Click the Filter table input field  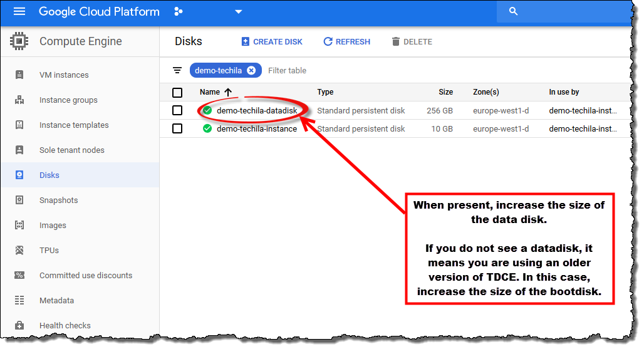313,70
